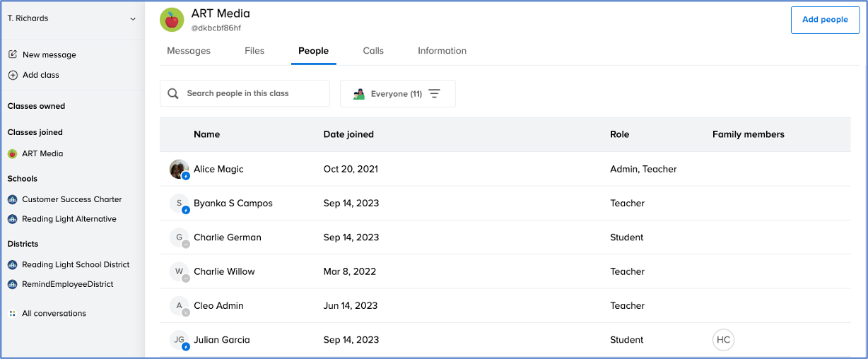Screen dimensions: 868x359
Task: Open Customer Success Charter school
Action: tap(71, 199)
